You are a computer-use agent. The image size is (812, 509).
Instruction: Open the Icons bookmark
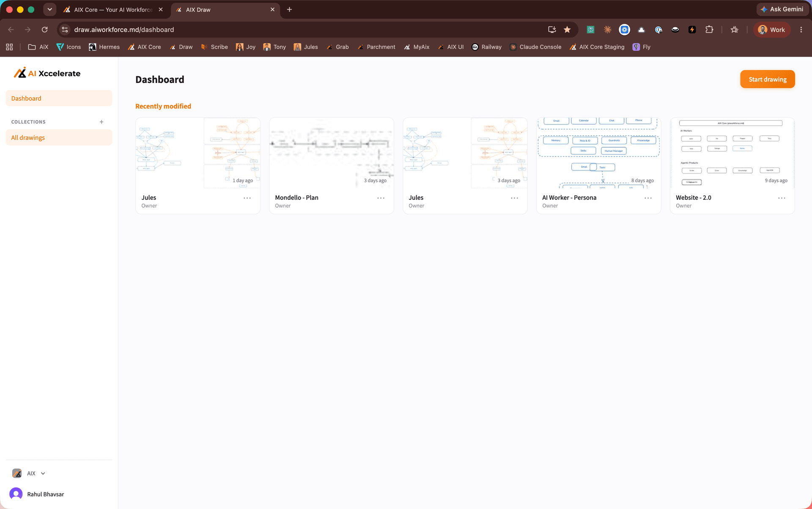pos(69,47)
